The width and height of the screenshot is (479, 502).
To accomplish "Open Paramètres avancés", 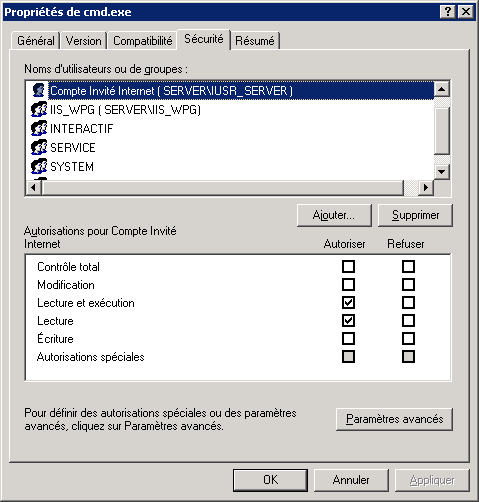I will pos(394,419).
